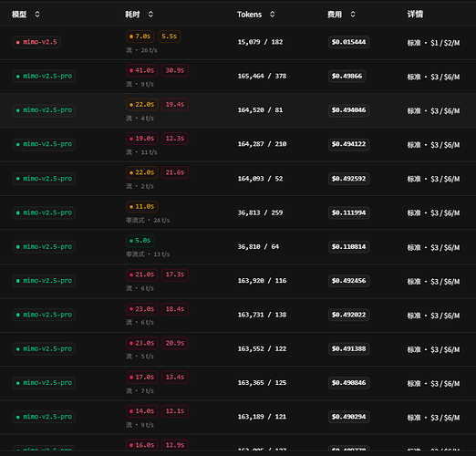Select the token count 163,365 / 125
This screenshot has width=476, height=456.
pos(262,383)
